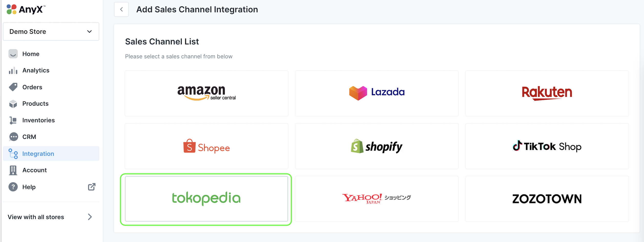644x242 pixels.
Task: Select the Amazon Seller Central channel
Action: point(206,93)
